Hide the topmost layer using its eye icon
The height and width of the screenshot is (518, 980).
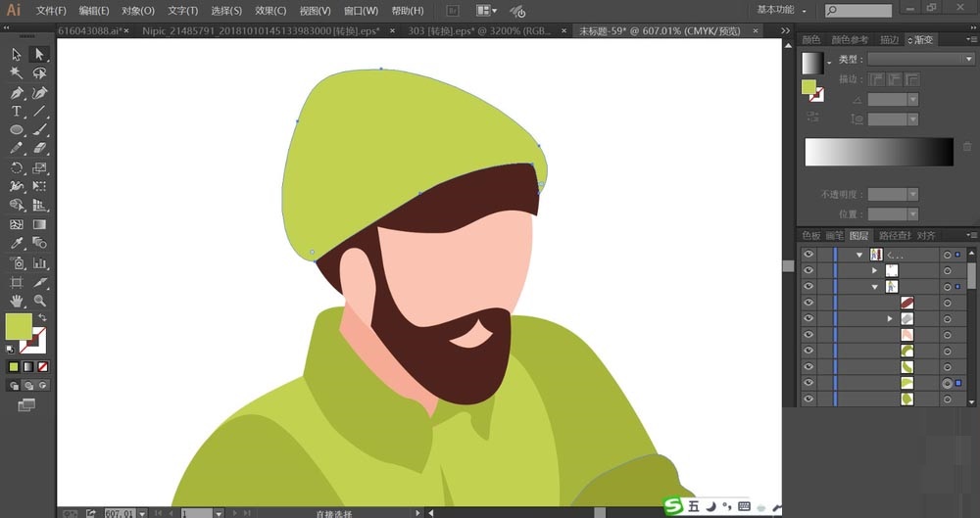[x=808, y=255]
